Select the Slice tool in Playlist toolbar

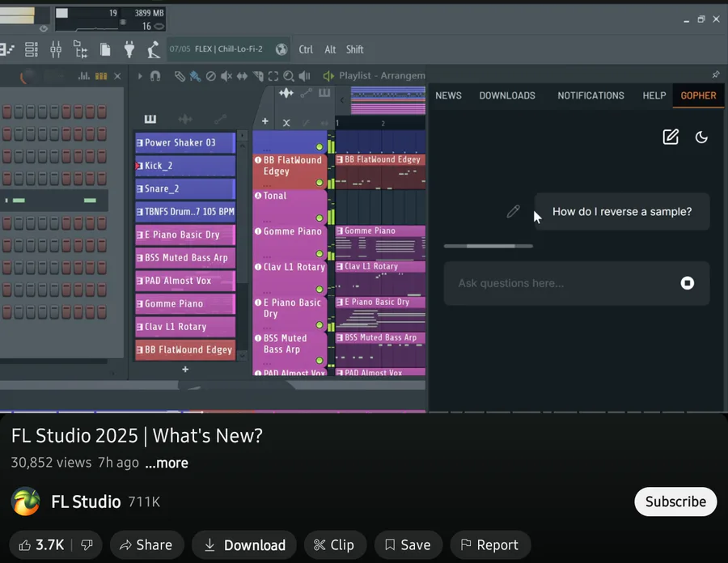click(258, 76)
